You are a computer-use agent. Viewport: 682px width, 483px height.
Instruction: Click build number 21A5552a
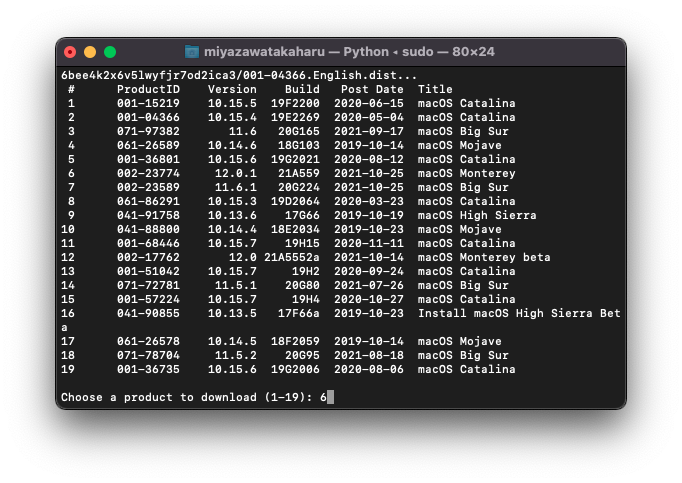[292, 258]
